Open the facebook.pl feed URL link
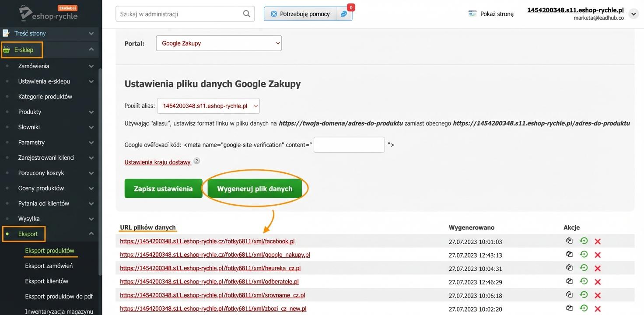 (x=207, y=241)
